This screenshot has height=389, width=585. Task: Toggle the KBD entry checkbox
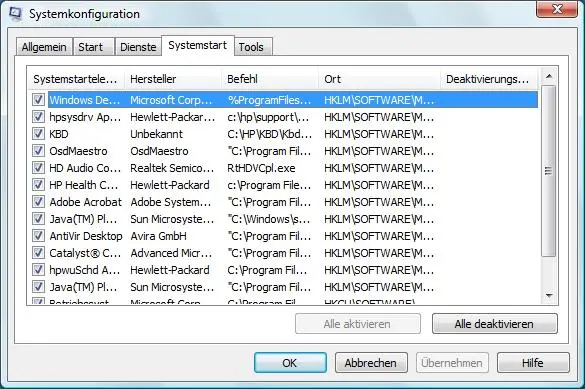coord(38,134)
